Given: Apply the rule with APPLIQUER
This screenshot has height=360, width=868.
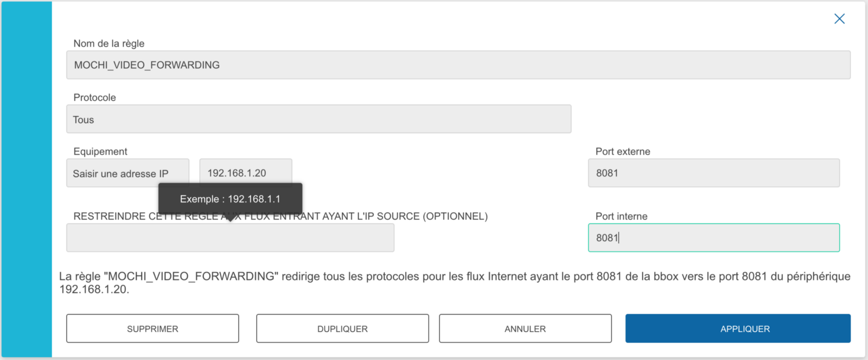Looking at the screenshot, I should [738, 329].
